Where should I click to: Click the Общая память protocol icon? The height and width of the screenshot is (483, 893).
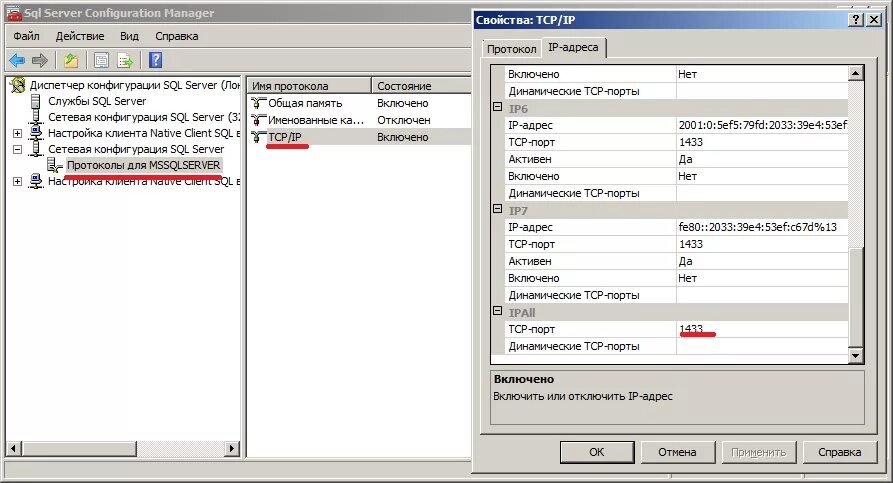tap(259, 103)
